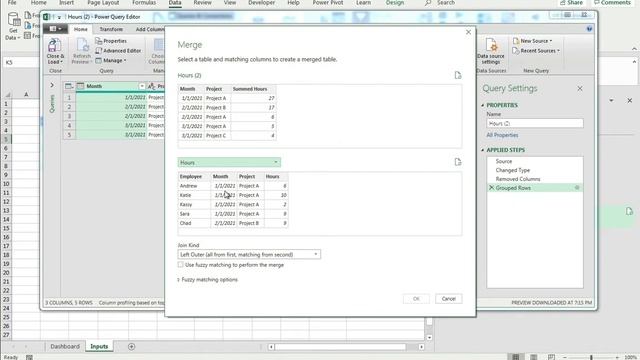Click row 3 header in Power Query grid
Image resolution: width=640 pixels, height=360 pixels.
(x=69, y=116)
